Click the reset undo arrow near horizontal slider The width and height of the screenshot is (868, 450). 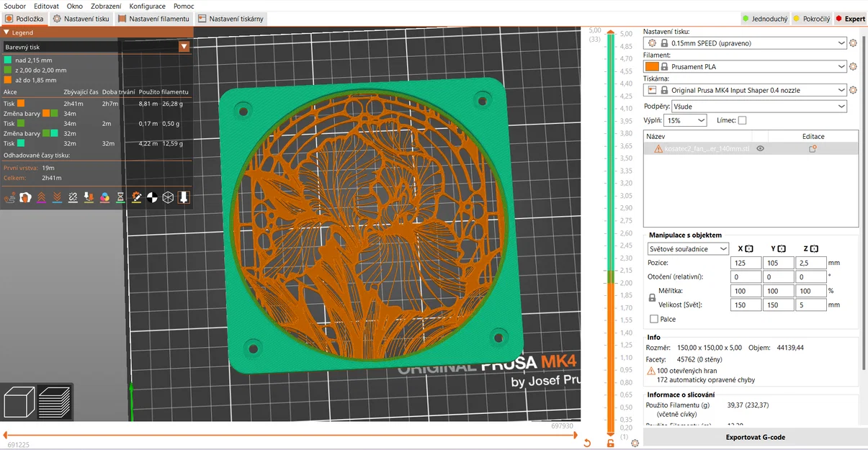click(587, 444)
